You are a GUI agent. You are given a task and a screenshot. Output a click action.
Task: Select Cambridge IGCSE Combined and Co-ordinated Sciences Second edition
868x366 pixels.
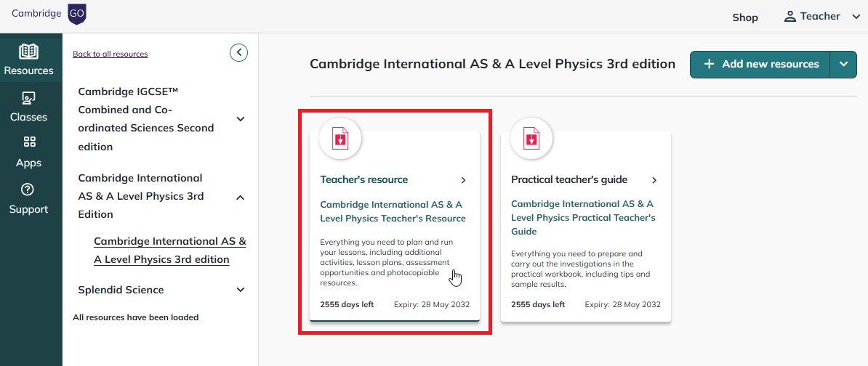146,119
